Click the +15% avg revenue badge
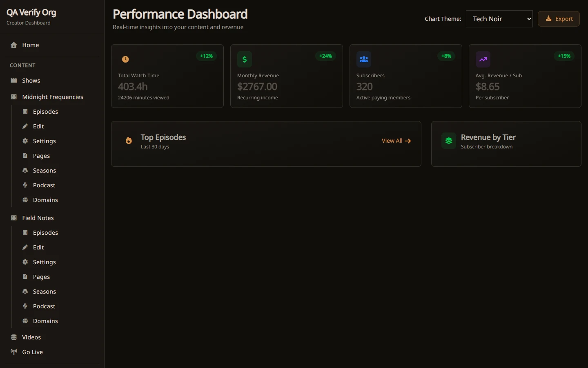This screenshot has height=368, width=588. (x=564, y=56)
